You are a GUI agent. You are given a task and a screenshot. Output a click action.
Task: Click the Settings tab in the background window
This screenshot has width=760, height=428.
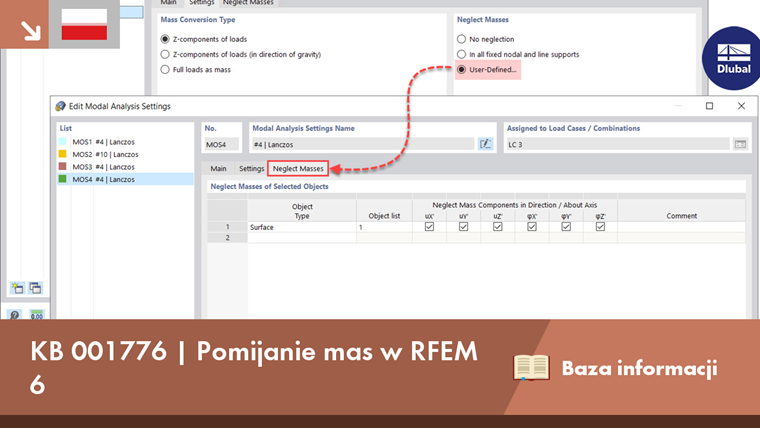tap(202, 3)
